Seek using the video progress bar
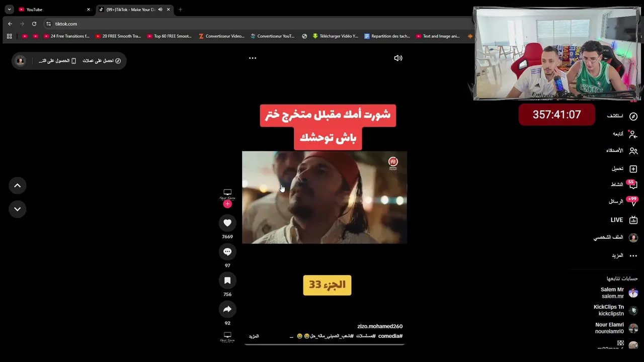The image size is (644, 362). click(x=325, y=344)
